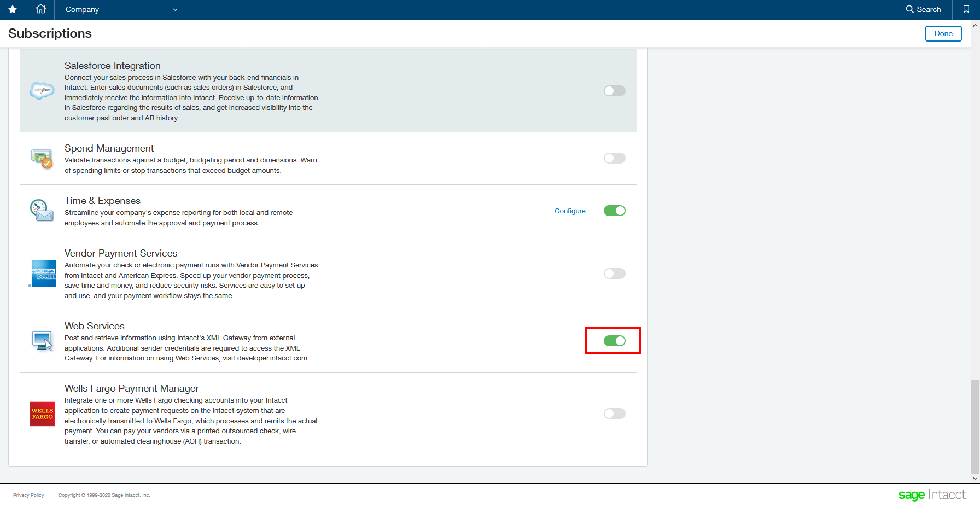Disable the Time & Expenses subscription

[614, 211]
